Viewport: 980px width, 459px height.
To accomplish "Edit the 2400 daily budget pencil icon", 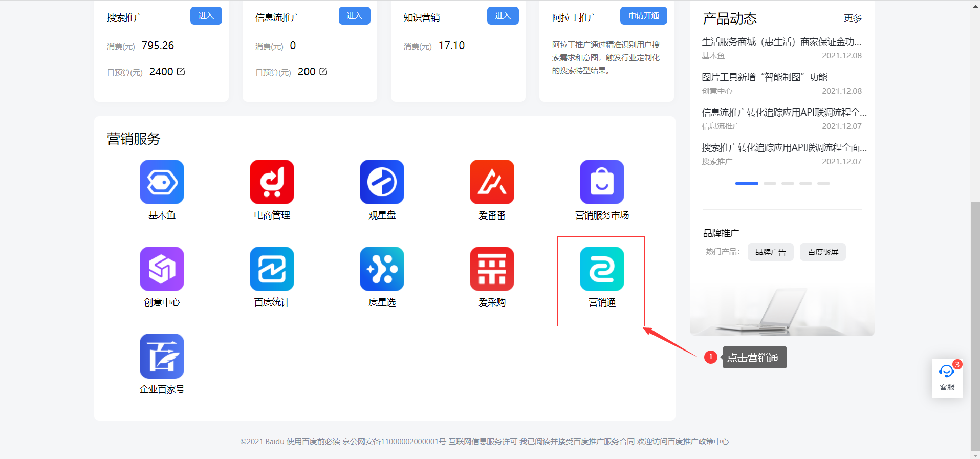I will [x=181, y=72].
